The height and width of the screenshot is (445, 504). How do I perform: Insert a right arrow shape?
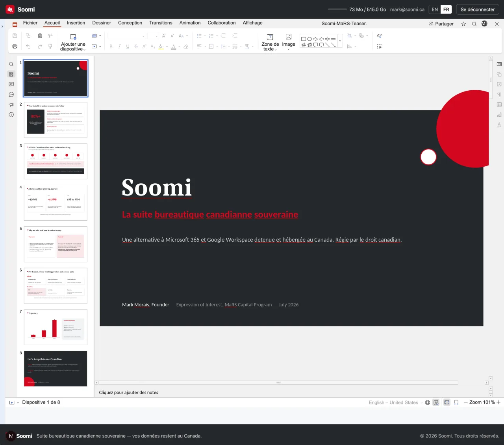(315, 39)
